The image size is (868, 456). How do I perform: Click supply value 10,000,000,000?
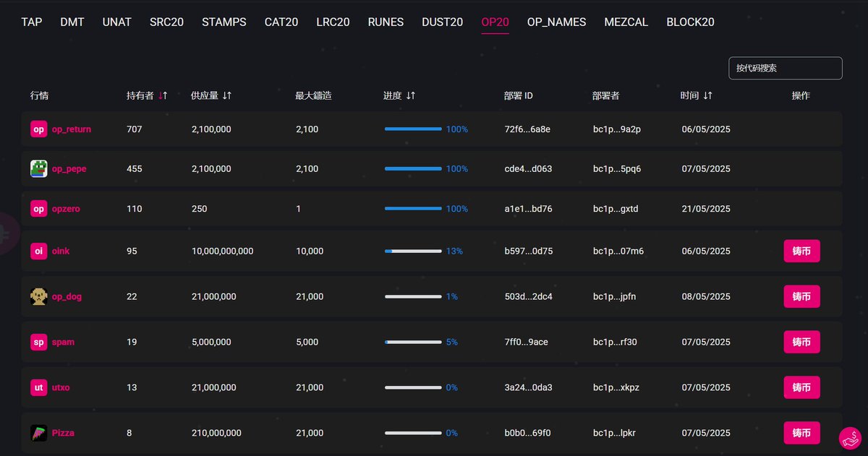coord(223,251)
